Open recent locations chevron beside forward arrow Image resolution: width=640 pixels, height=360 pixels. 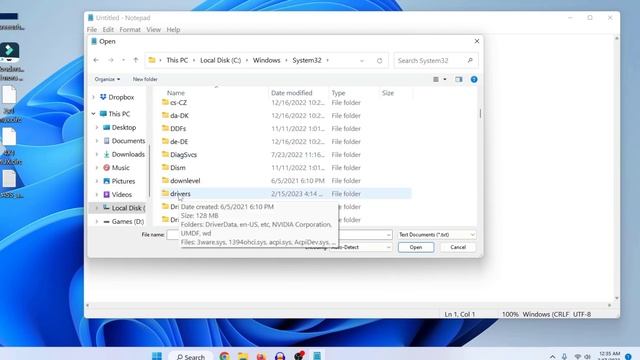[x=123, y=60]
